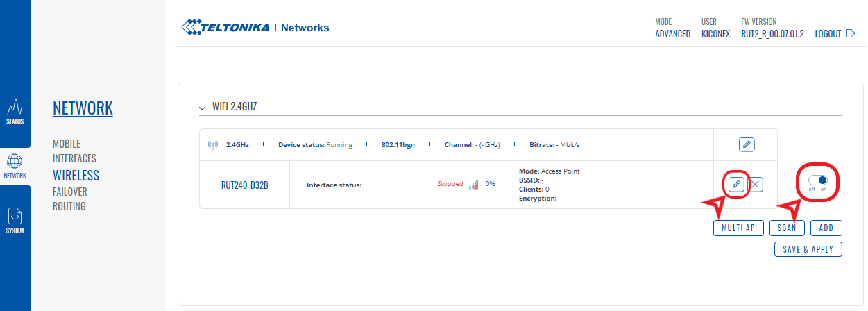This screenshot has width=868, height=311.
Task: Click the logout arrow icon
Action: [x=851, y=33]
